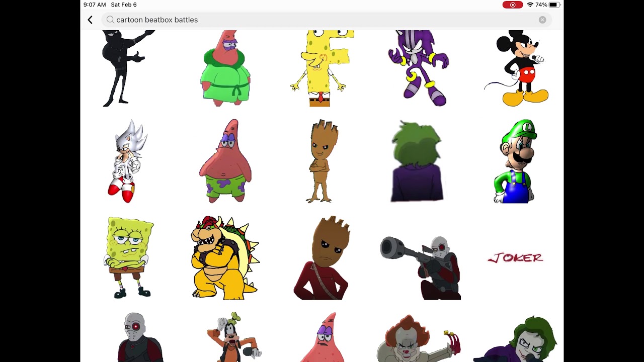This screenshot has height=362, width=644.
Task: Tap the red screen recording indicator
Action: coord(512,5)
